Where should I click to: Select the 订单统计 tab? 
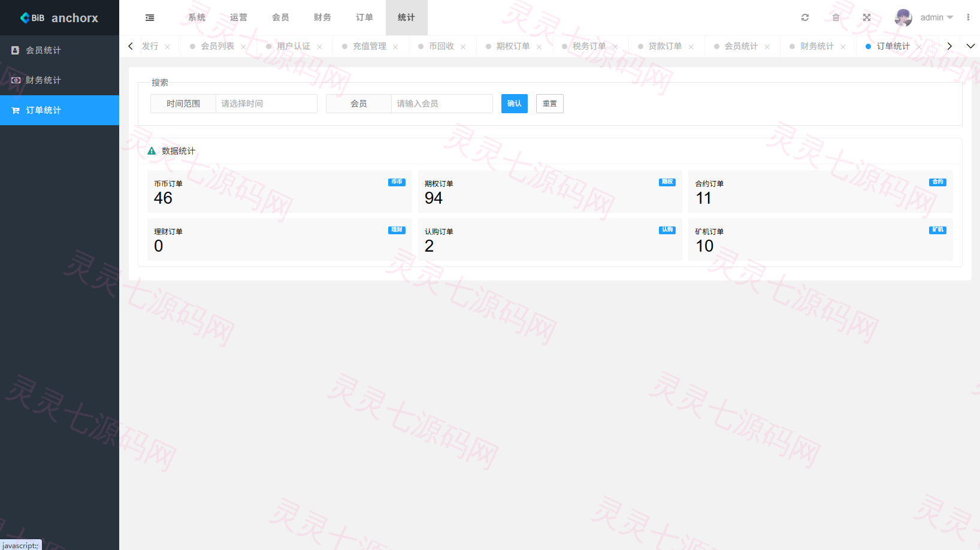click(x=893, y=46)
